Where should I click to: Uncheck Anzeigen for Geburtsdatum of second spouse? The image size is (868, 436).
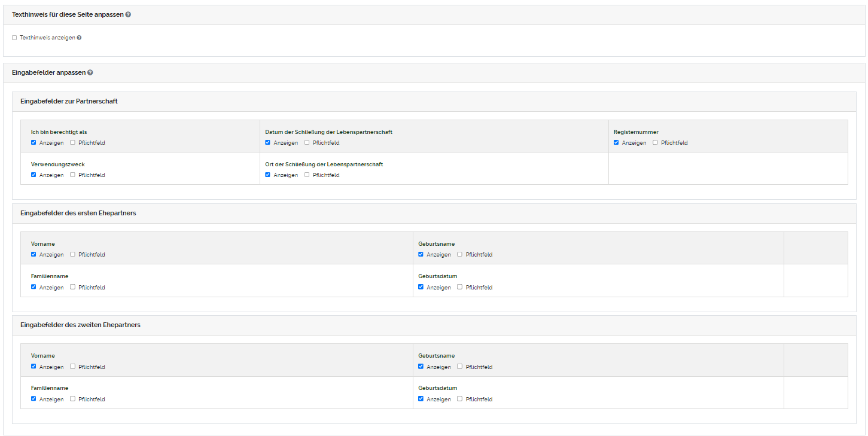tap(421, 398)
